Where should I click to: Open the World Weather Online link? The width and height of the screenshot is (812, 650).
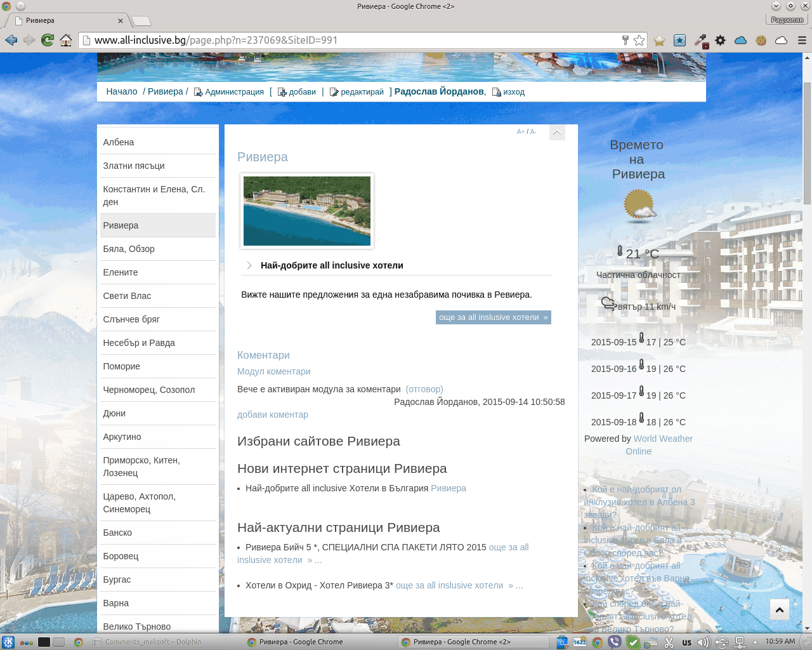[658, 445]
